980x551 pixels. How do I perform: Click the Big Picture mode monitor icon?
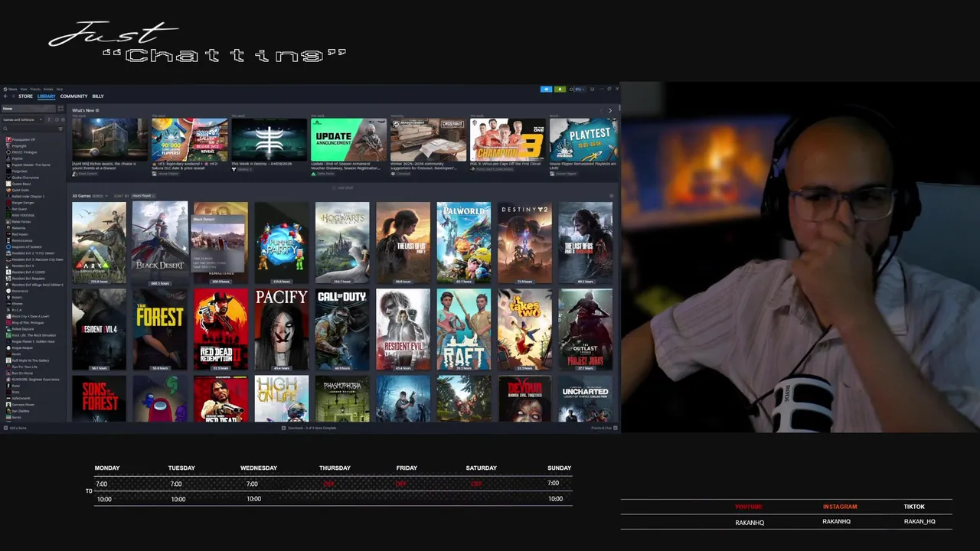[x=592, y=89]
